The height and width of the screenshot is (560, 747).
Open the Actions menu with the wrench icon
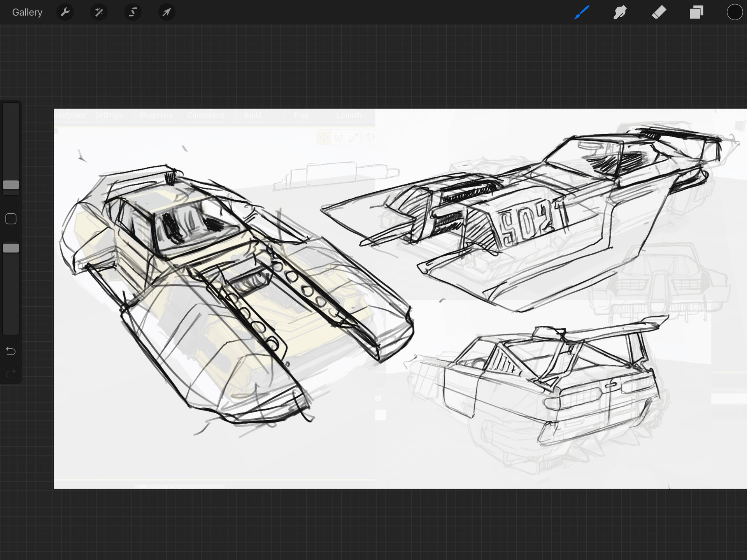[x=65, y=12]
